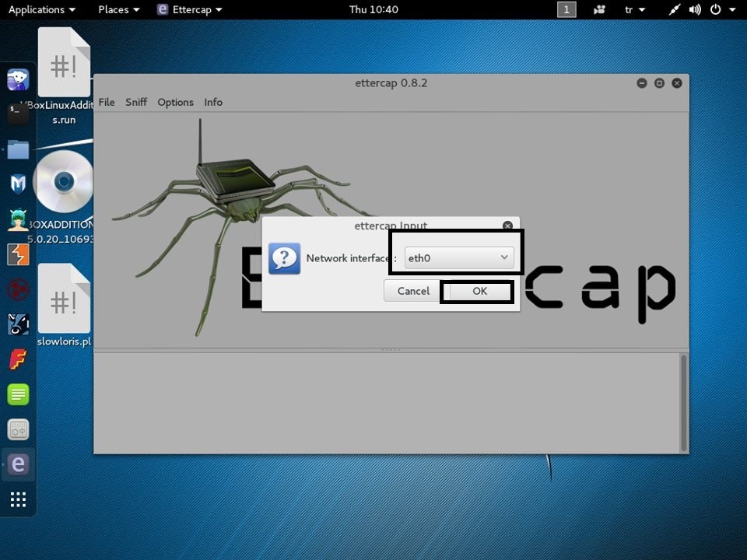Launch Iceweasel browser from dock
Image resolution: width=747 pixels, height=560 pixels.
click(x=18, y=79)
